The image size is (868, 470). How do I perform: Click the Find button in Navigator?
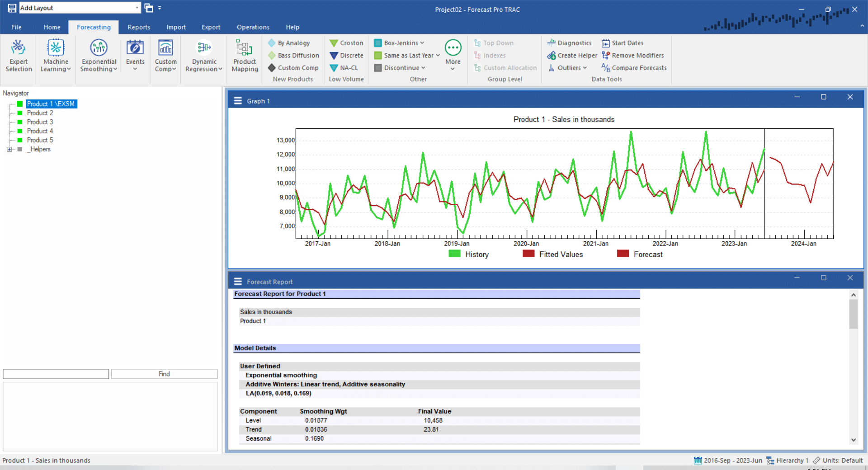point(164,374)
